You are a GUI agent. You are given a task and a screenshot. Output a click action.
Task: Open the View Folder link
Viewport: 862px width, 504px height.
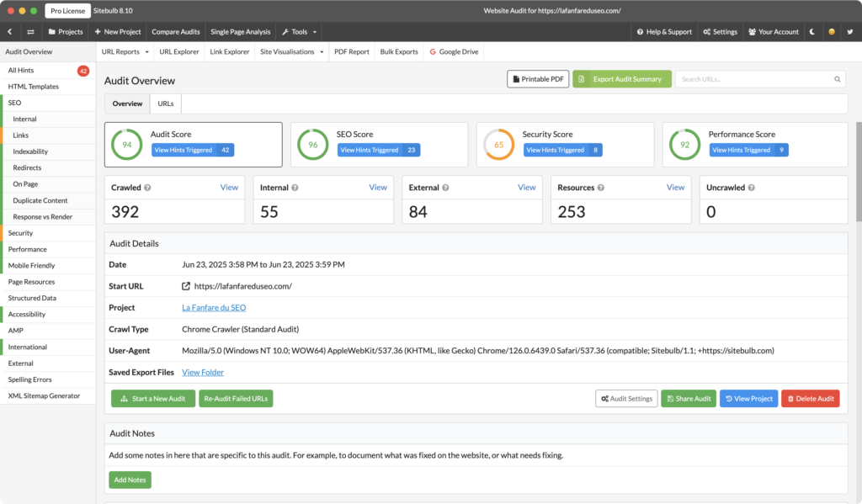[x=203, y=373]
